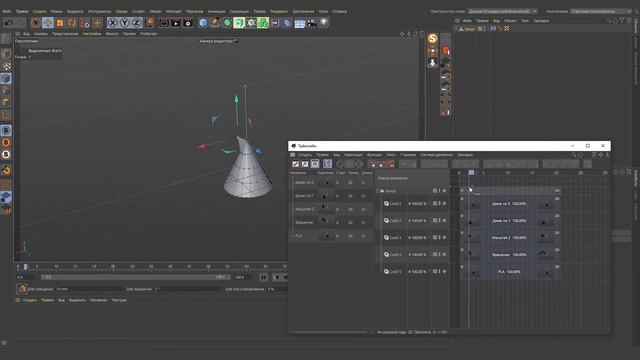Image resolution: width=640 pixels, height=360 pixels.
Task: Open the Пространство узлов dropdown
Action: [502, 11]
